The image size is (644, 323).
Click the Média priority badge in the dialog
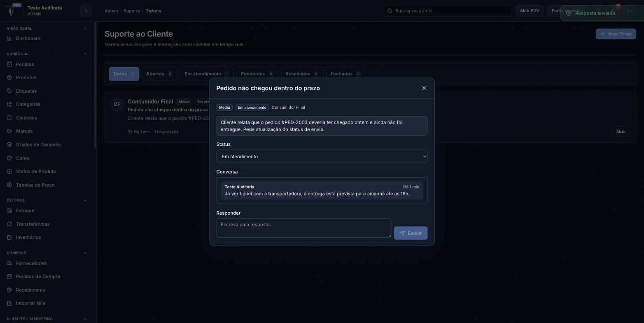224,108
